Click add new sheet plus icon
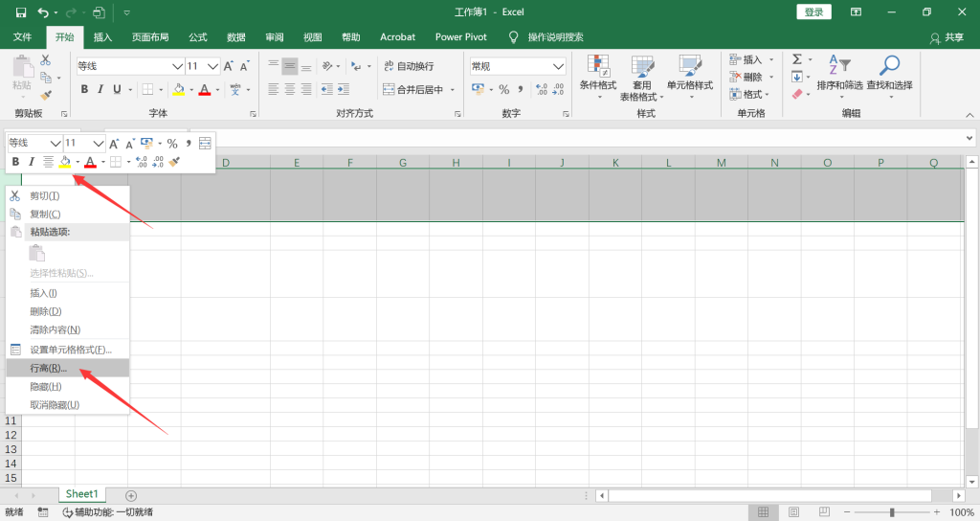This screenshot has width=980, height=521. [x=130, y=495]
